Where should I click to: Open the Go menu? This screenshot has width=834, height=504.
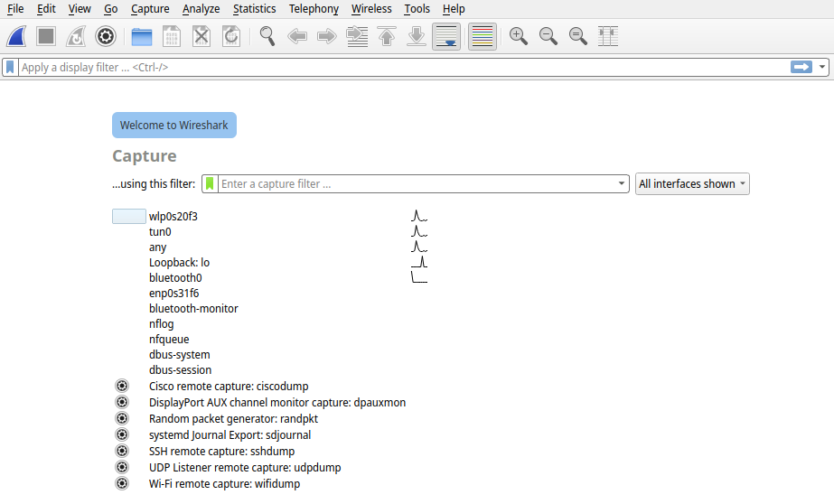110,9
